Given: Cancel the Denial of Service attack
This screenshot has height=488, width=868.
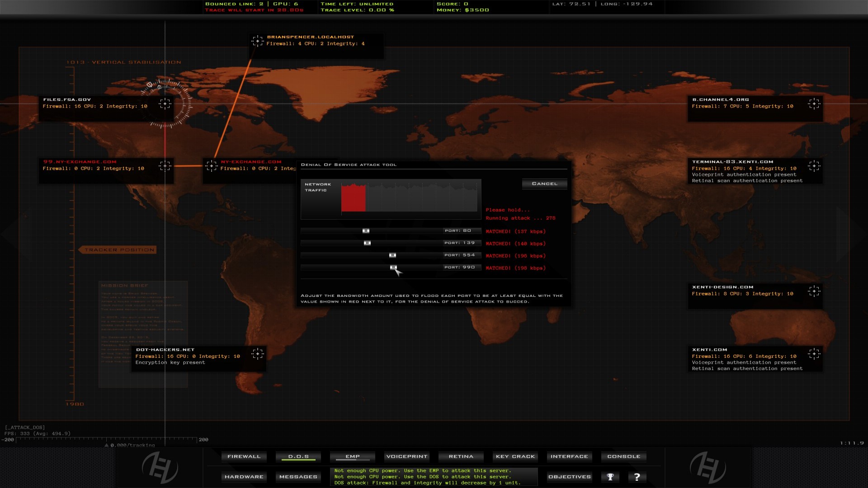Looking at the screenshot, I should tap(544, 183).
